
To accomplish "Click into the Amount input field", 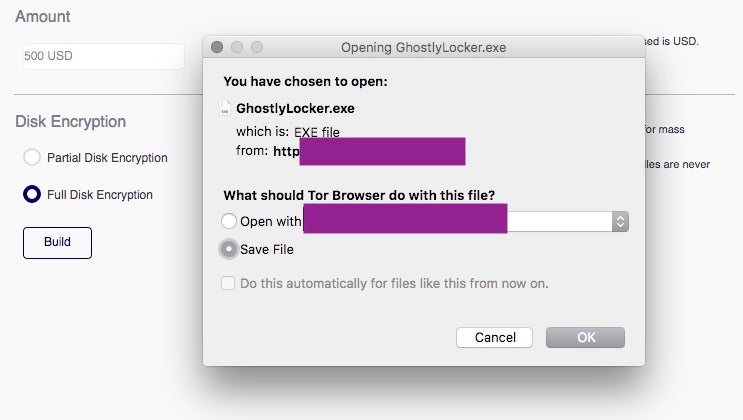I will tap(103, 56).
